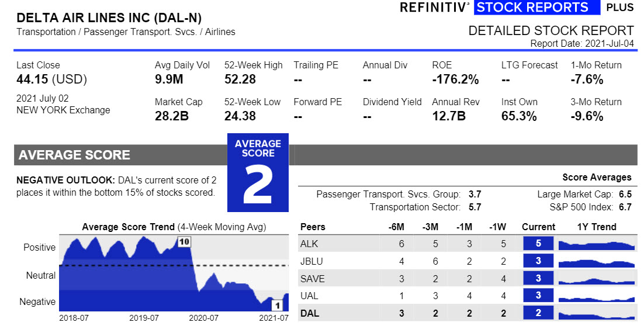Click the Average Score Trend chart title

click(x=174, y=227)
